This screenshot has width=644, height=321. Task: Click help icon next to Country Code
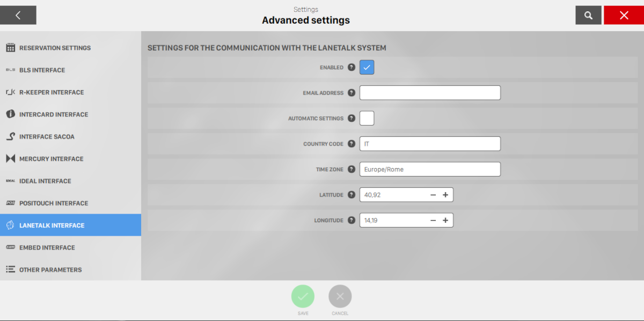point(352,144)
